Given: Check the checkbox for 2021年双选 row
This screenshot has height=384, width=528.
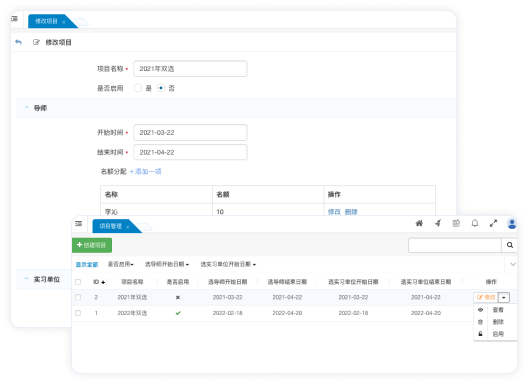Looking at the screenshot, I should [78, 297].
